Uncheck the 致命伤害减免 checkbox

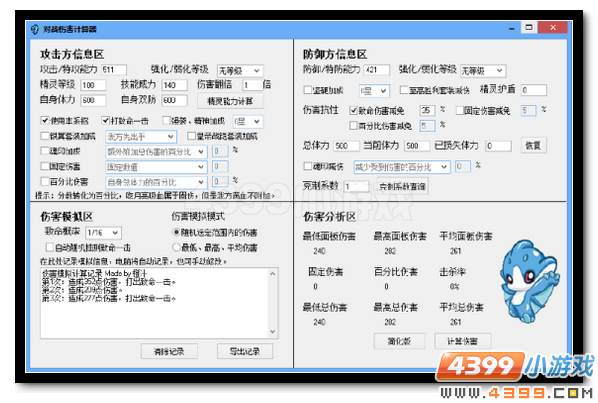point(353,111)
